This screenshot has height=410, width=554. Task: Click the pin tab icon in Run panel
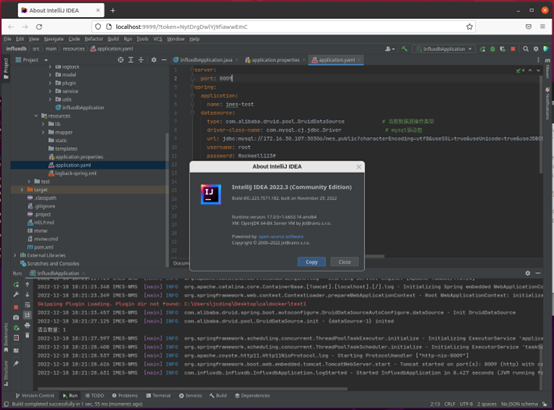pos(16,363)
